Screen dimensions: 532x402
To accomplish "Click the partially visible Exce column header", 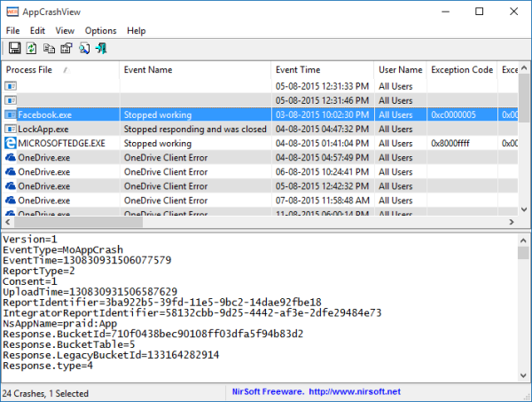I will (508, 70).
